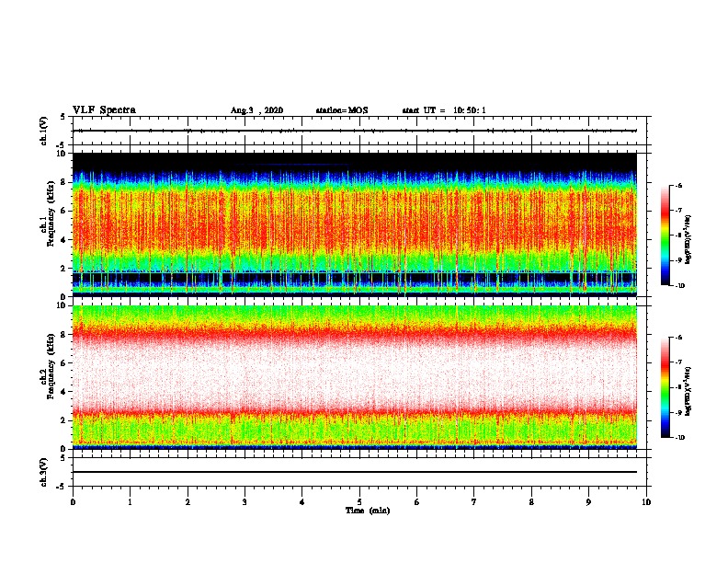Click the ch.1 spectrogram color scale bar
This screenshot has width=728, height=563.
[x=665, y=236]
